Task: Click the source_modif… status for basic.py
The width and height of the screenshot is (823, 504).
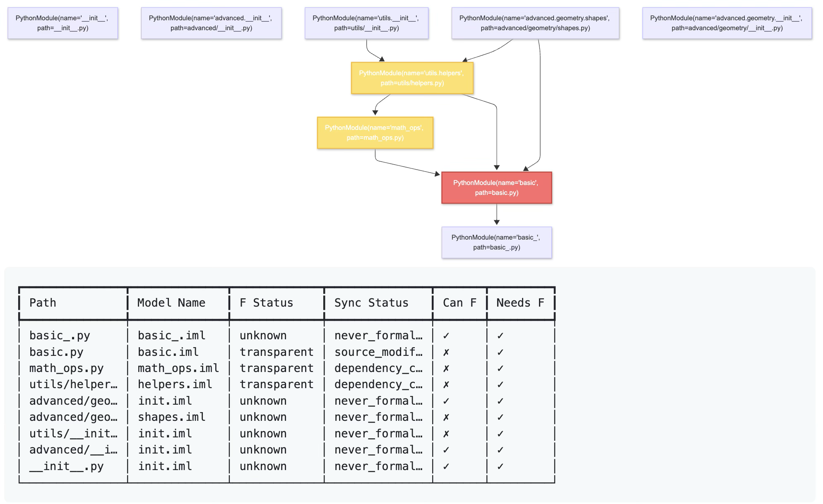Action: coord(378,352)
